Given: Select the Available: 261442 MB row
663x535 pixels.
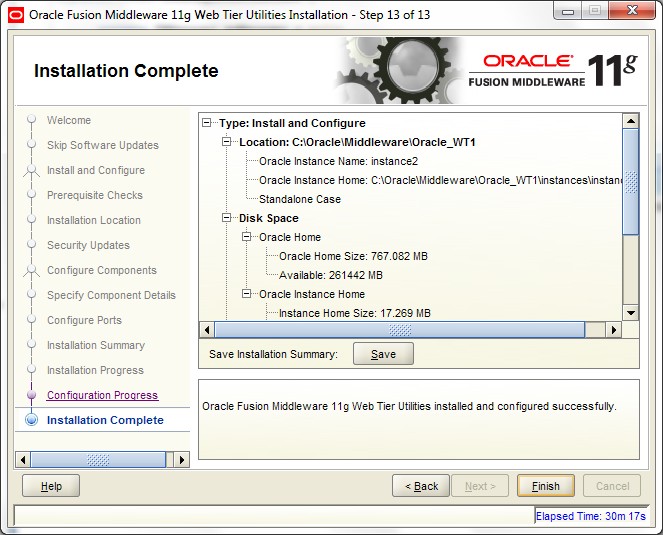Looking at the screenshot, I should (331, 275).
